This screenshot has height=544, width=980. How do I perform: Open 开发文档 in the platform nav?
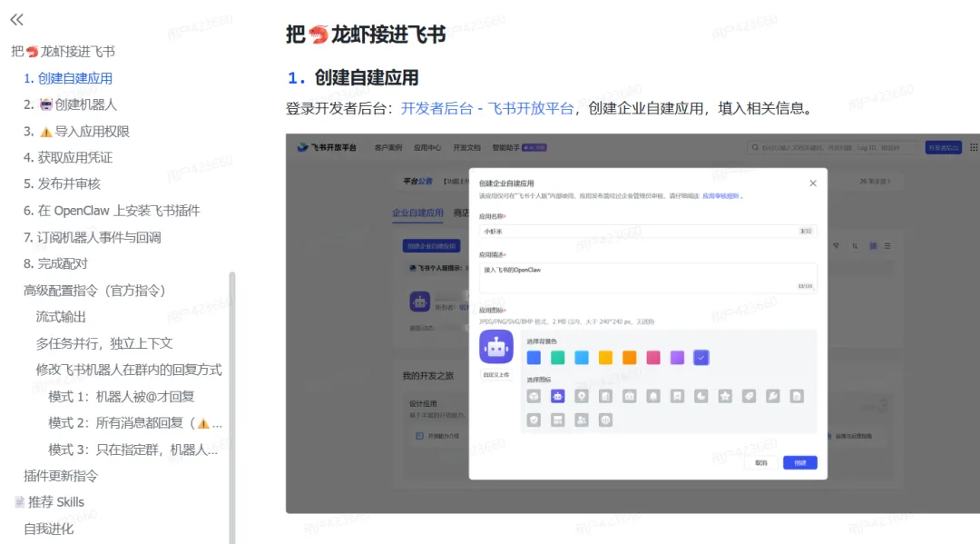[x=467, y=147]
